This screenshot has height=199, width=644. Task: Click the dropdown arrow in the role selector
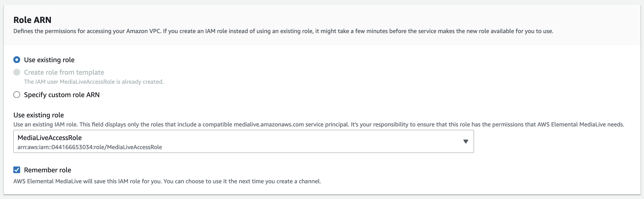pos(465,141)
